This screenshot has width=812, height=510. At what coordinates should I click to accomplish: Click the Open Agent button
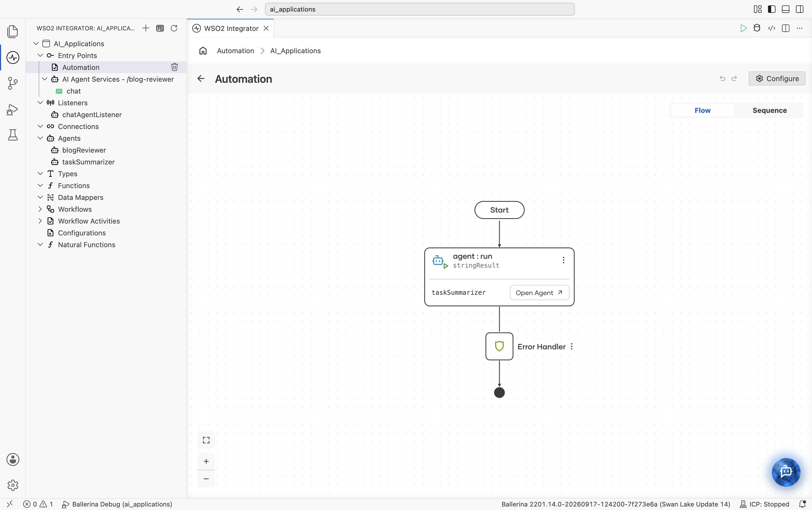pos(539,292)
